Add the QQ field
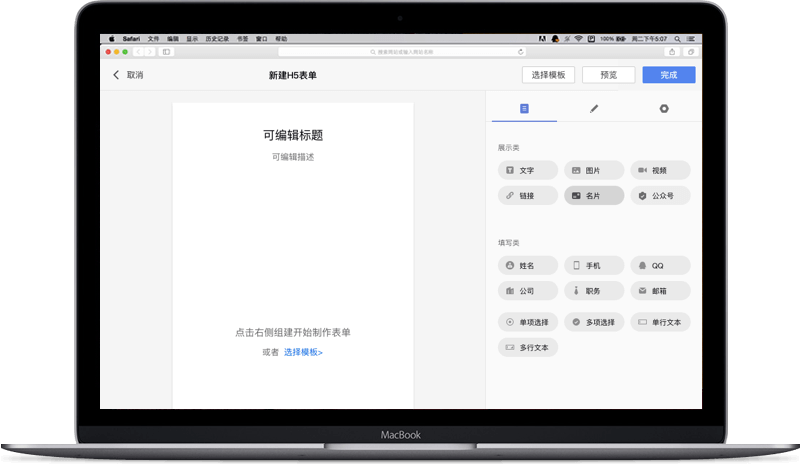The image size is (800, 464). [x=660, y=265]
